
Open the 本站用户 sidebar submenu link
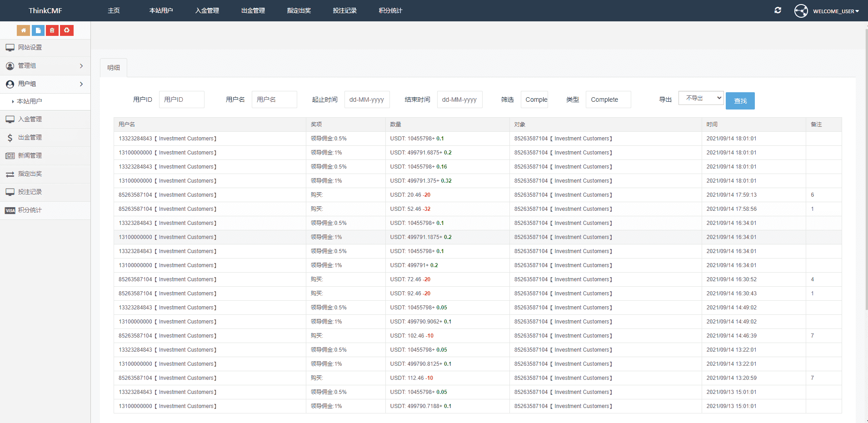coord(30,101)
